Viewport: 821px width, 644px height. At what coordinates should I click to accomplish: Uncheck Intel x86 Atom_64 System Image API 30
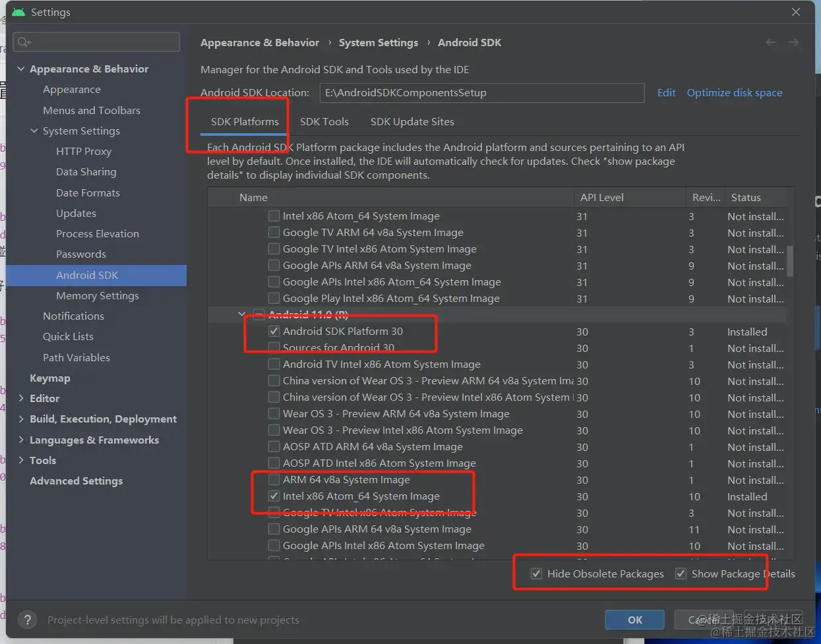pos(274,496)
